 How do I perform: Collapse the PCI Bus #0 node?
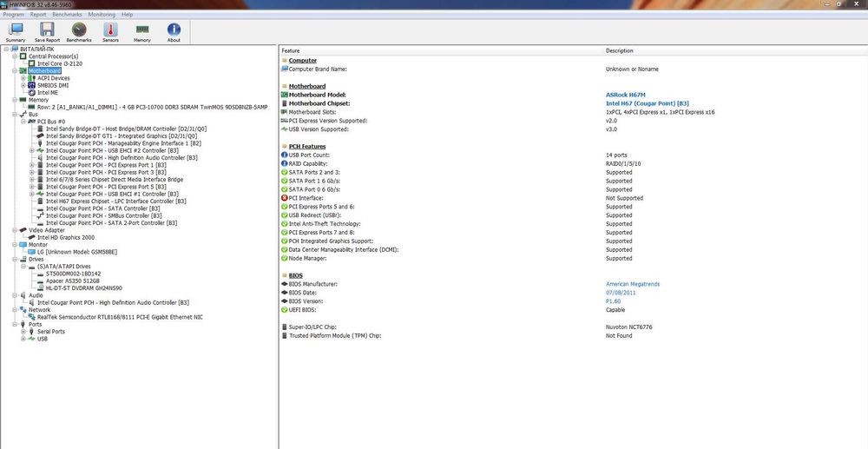23,122
